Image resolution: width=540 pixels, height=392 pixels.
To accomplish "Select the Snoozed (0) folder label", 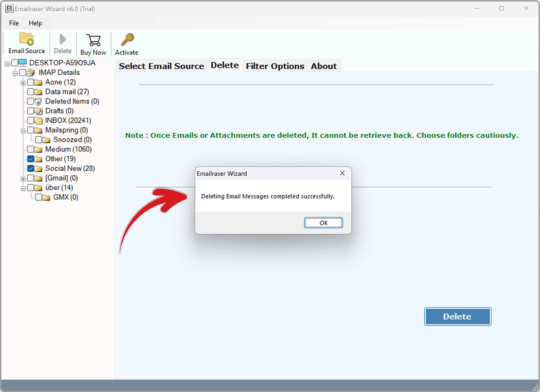I will coord(72,140).
